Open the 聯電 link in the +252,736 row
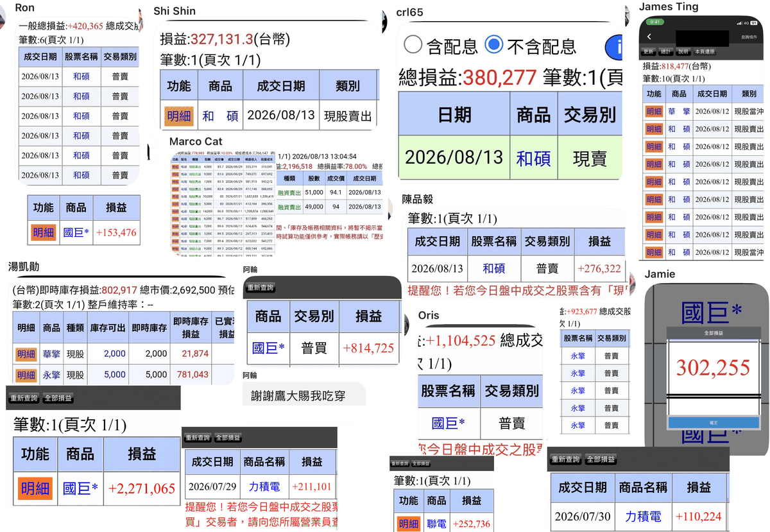This screenshot has width=770, height=532. [436, 524]
